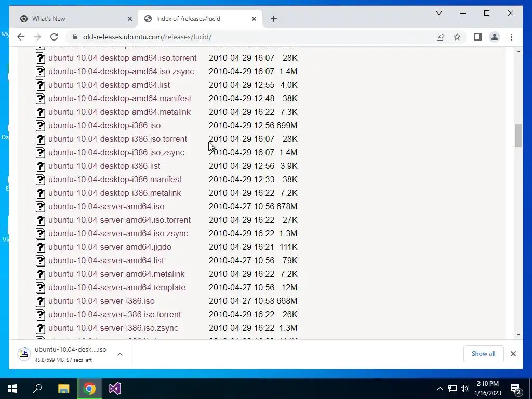Viewport: 532px width, 399px height.
Task: Click page scrollbar up arrow
Action: (518, 51)
